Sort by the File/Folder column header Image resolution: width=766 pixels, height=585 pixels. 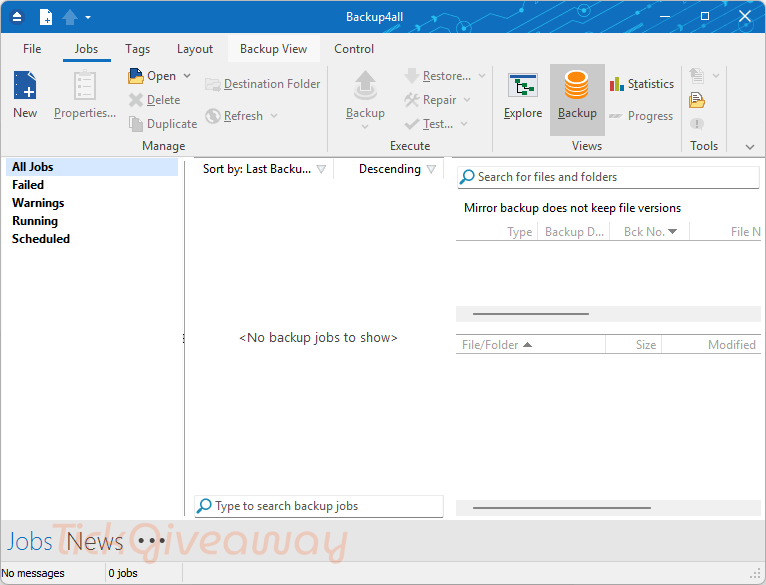(531, 345)
